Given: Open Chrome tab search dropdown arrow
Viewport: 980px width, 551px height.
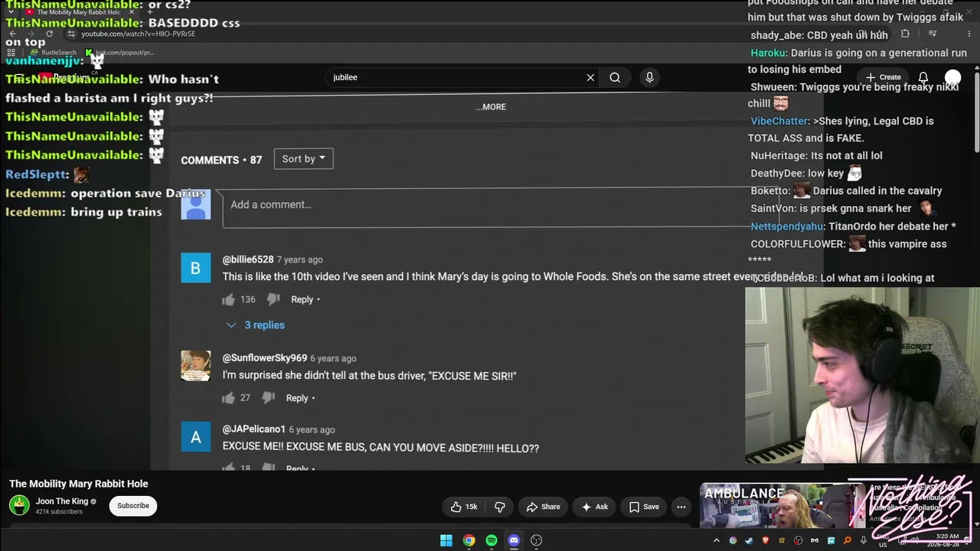Looking at the screenshot, I should (x=11, y=12).
